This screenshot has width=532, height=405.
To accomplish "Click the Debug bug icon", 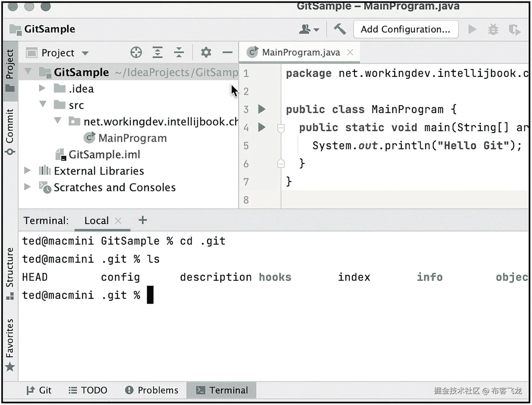I will (x=493, y=30).
